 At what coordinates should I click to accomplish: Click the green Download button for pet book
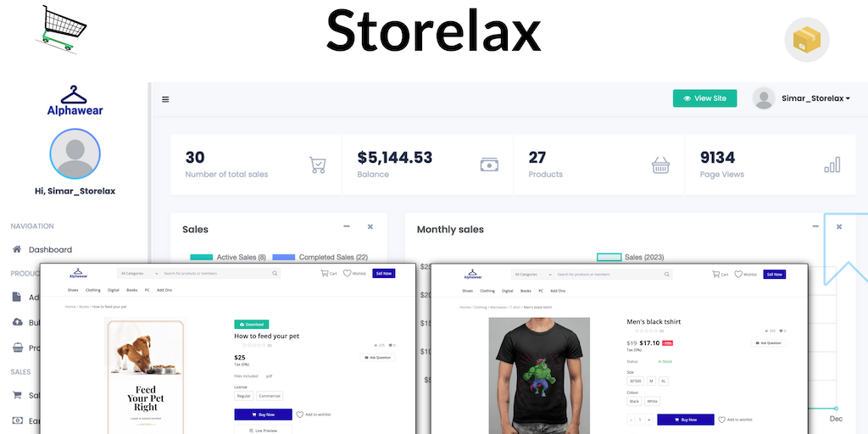(x=252, y=325)
